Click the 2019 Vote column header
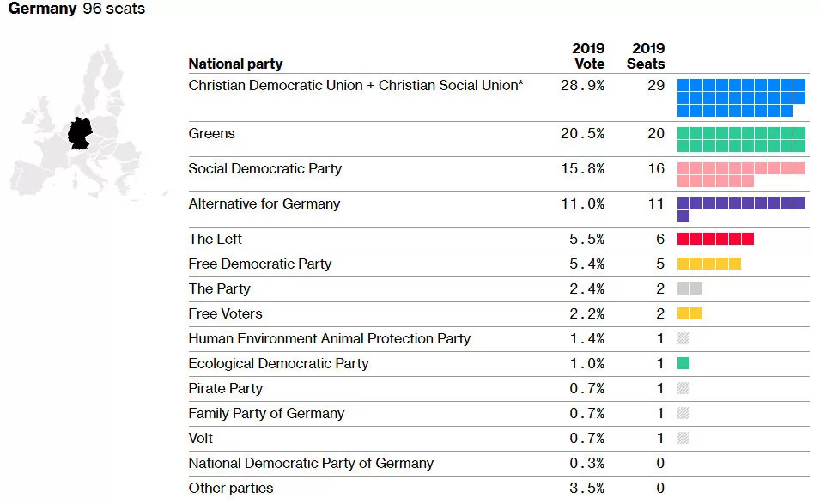Viewport: 820px width, 504px height. tap(588, 56)
